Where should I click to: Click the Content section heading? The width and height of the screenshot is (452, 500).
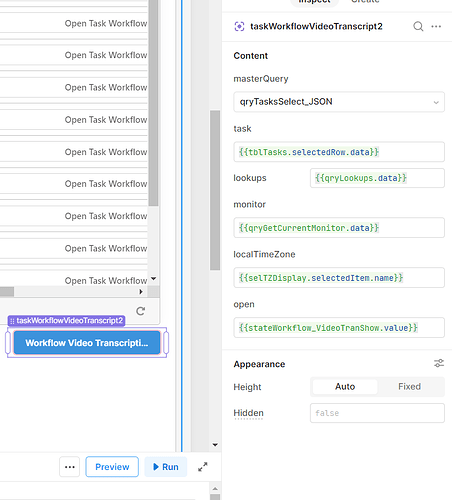tap(251, 56)
